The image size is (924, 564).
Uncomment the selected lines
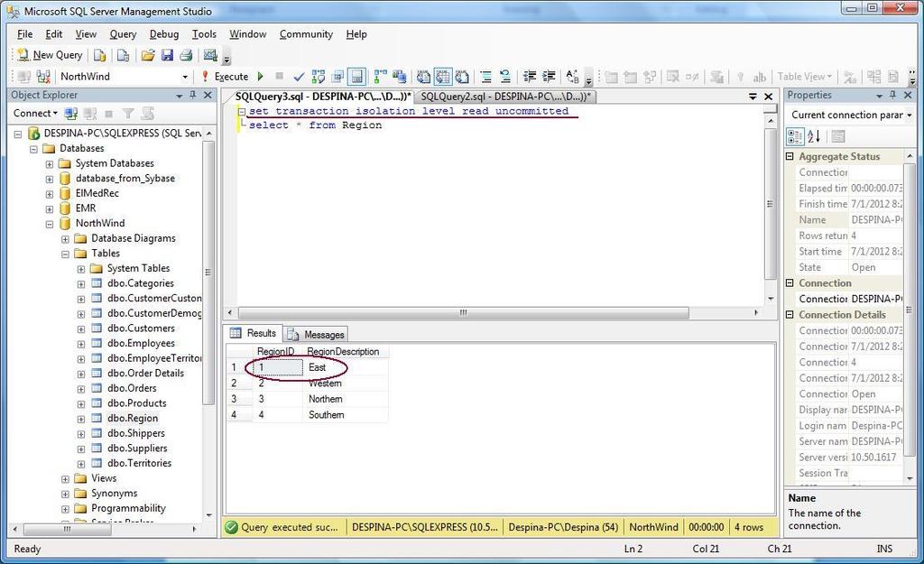tap(505, 77)
